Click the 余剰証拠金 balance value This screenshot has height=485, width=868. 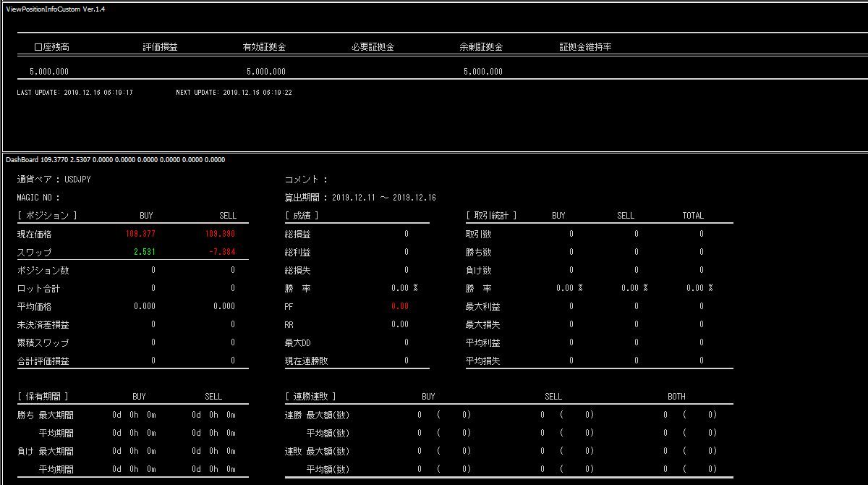click(x=482, y=72)
